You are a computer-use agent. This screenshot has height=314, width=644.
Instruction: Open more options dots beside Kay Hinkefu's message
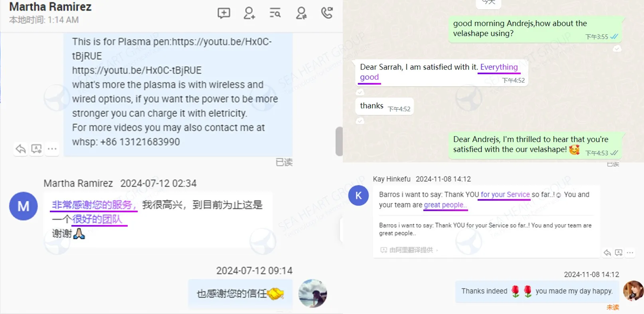point(630,253)
